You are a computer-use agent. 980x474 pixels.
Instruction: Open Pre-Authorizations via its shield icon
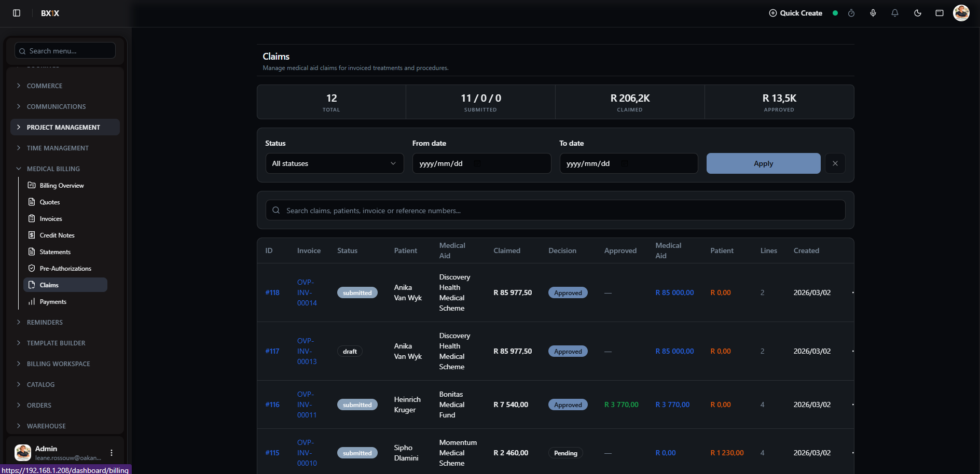[x=32, y=268]
